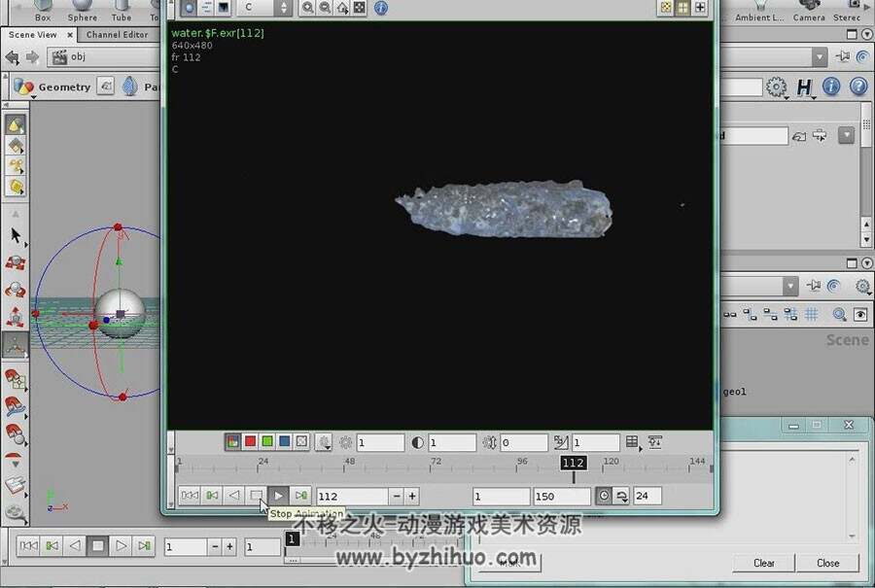The width and height of the screenshot is (875, 588).
Task: Click the Ambient Light shelf tool
Action: pos(759,11)
